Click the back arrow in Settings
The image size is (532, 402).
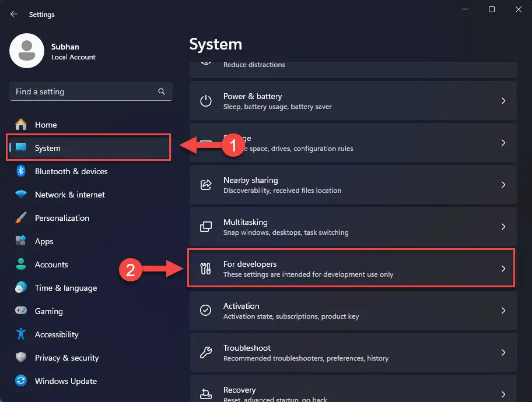[13, 14]
